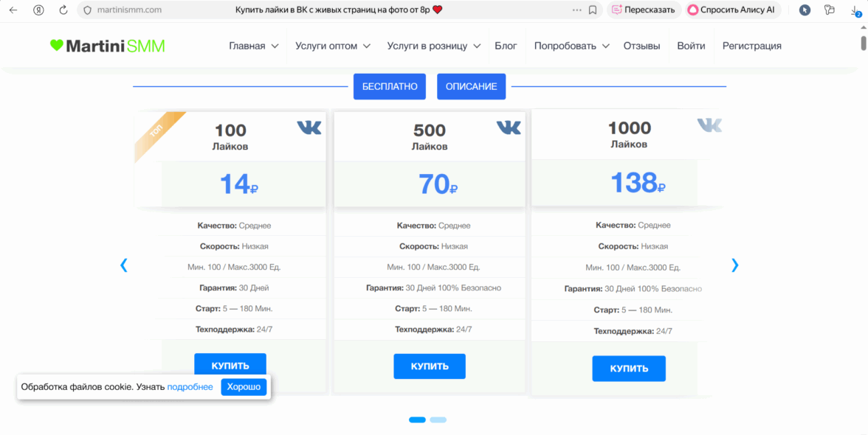Click the MartiniSMM logo
This screenshot has width=868, height=435.
tap(108, 46)
